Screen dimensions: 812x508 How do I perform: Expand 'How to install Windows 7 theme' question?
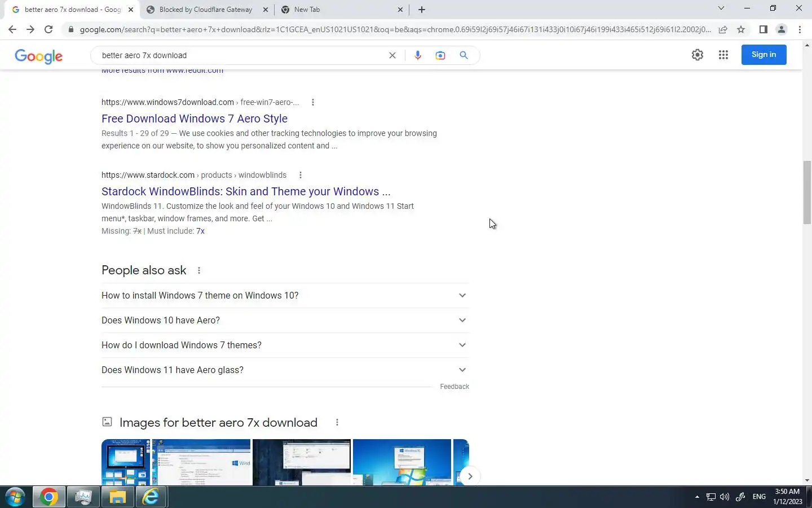point(285,295)
